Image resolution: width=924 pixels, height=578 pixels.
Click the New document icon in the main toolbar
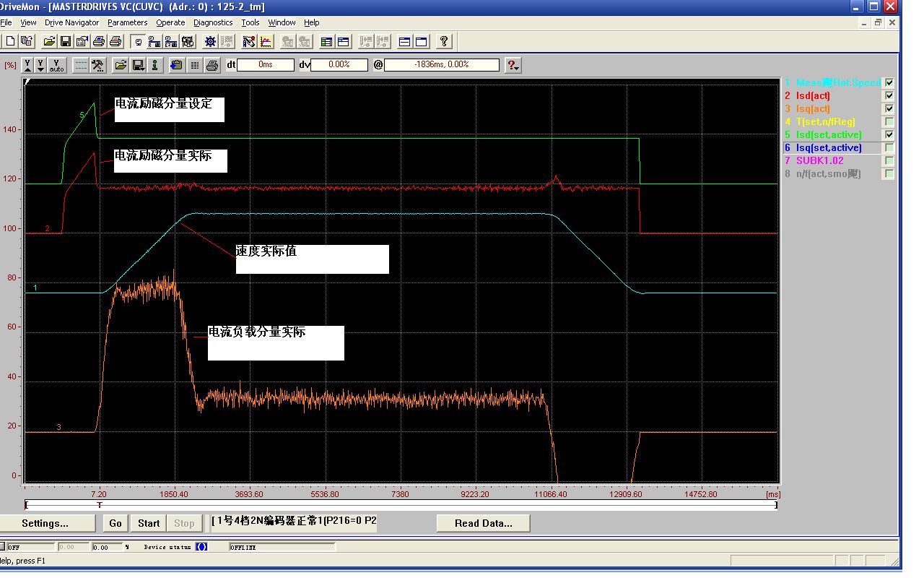11,42
